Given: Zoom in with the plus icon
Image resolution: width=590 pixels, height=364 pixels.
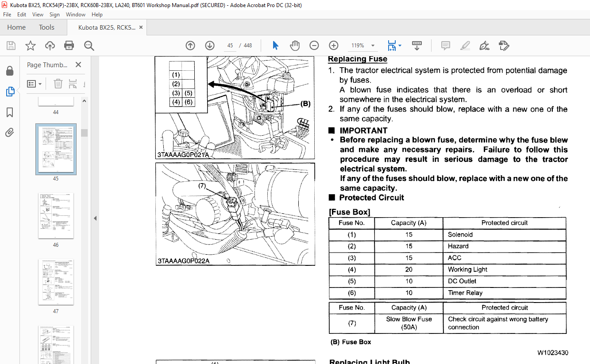Looking at the screenshot, I should click(x=334, y=46).
